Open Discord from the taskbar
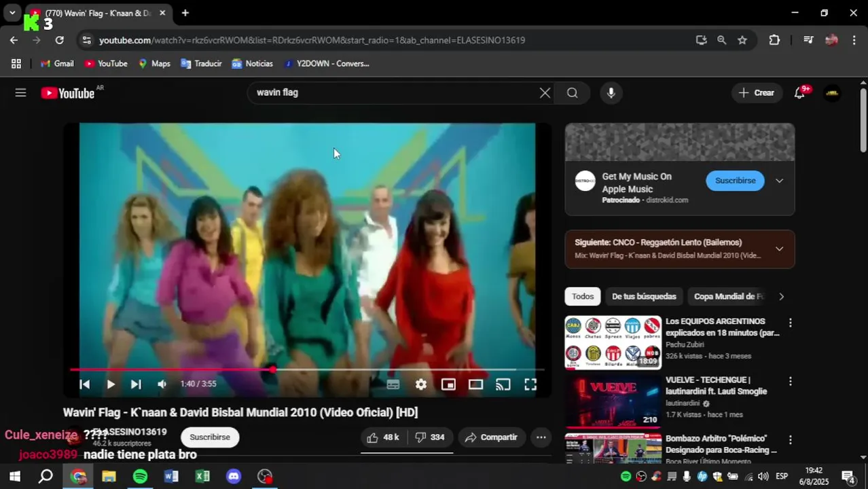 point(234,476)
